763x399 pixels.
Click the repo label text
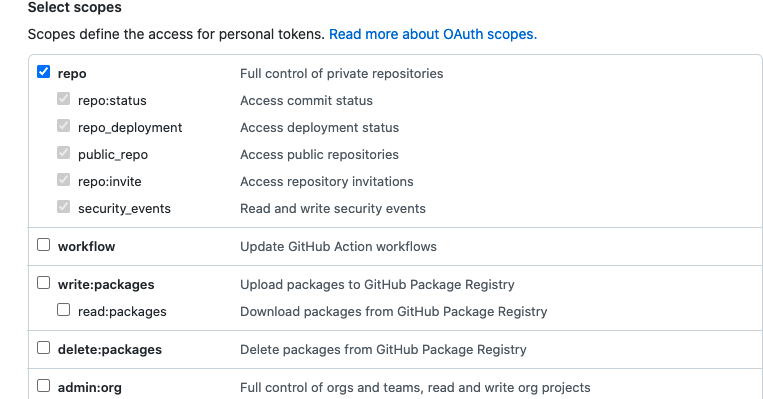72,74
